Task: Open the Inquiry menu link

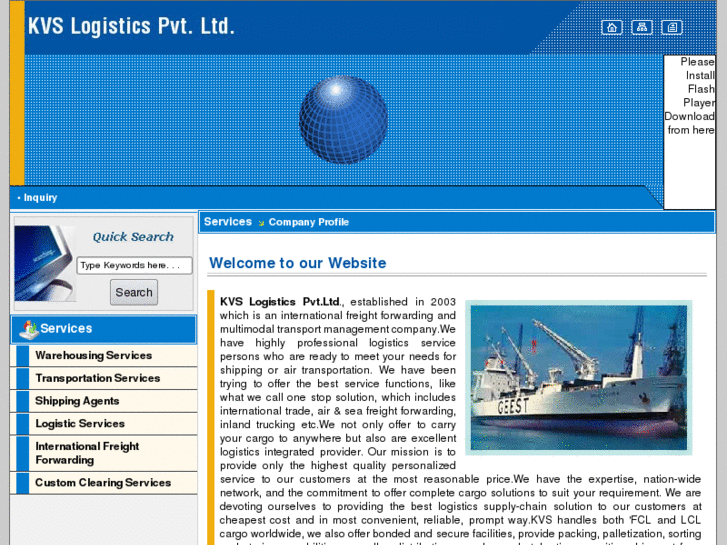Action: 40,198
